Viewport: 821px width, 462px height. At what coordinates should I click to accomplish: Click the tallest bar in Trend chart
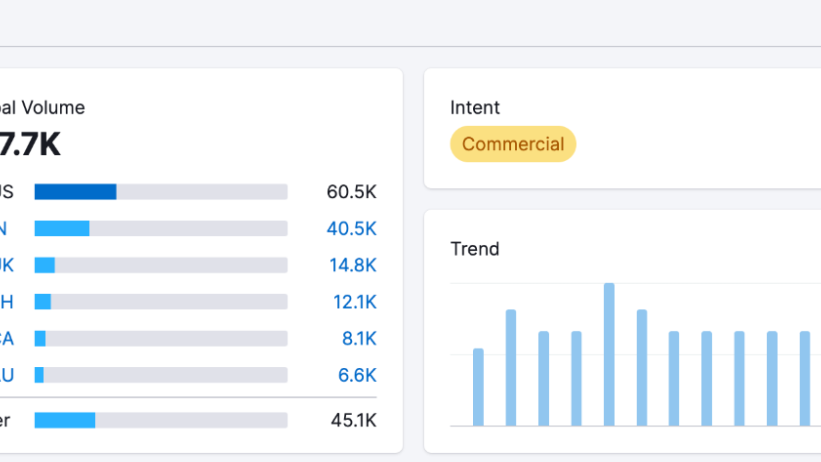609,355
